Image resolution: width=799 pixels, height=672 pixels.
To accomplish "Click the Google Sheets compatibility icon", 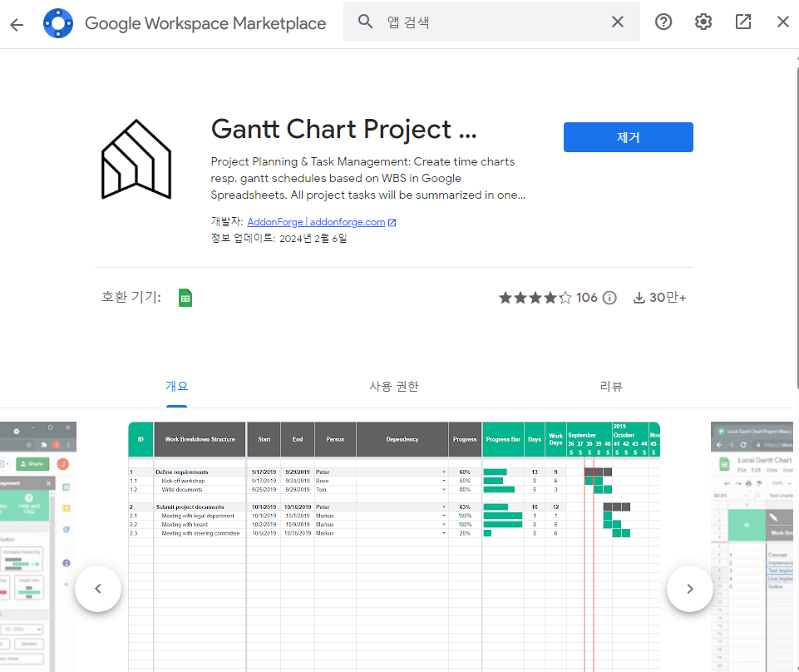I will [185, 297].
